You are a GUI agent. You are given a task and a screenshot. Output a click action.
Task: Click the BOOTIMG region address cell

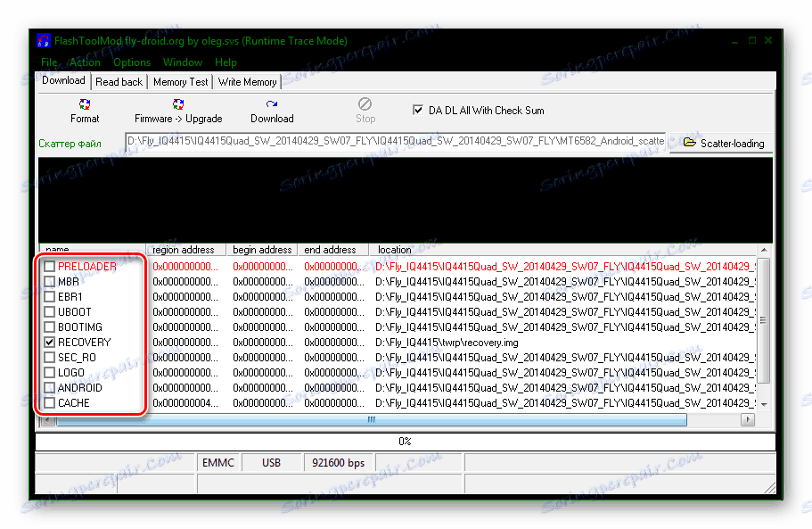point(185,326)
